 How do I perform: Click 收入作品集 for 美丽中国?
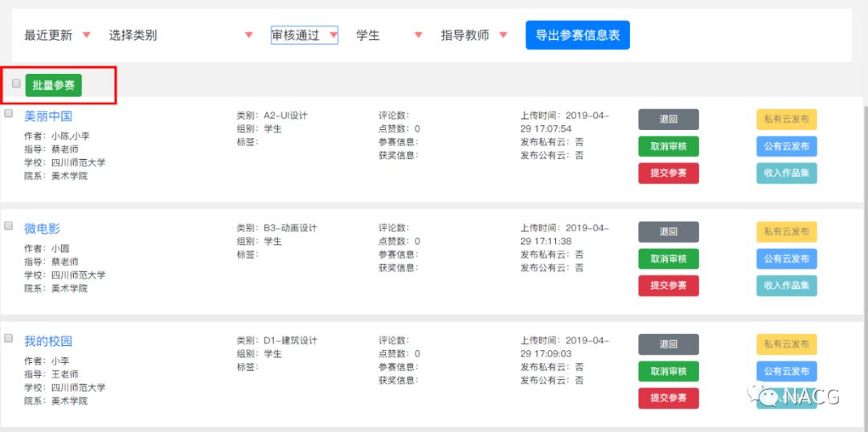point(787,173)
